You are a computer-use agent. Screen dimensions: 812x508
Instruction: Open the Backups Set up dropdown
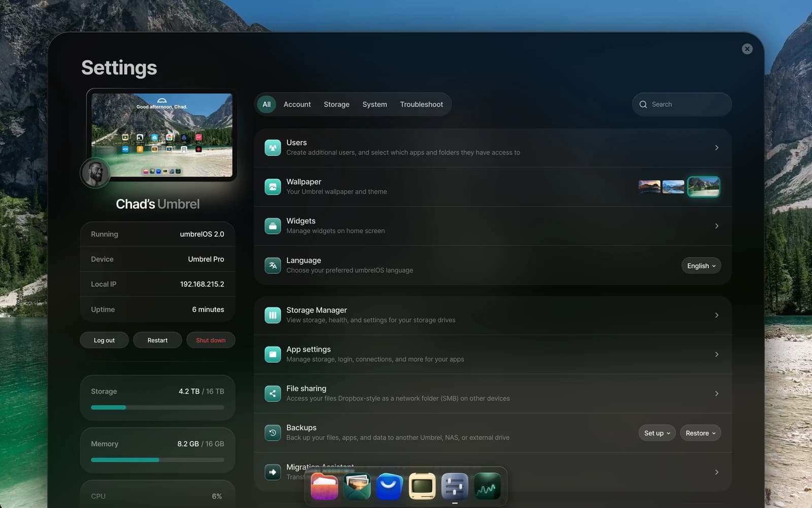tap(657, 433)
